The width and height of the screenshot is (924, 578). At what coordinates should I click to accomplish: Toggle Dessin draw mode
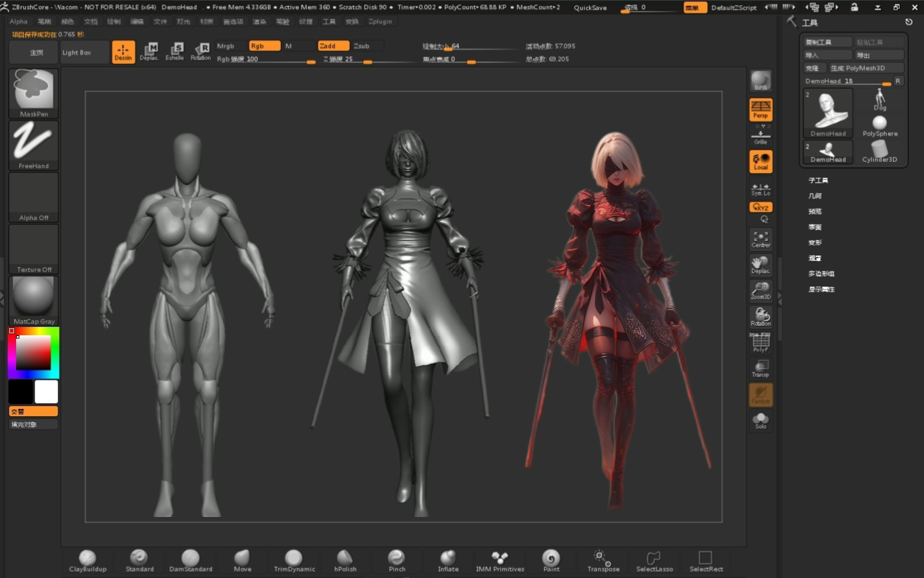click(123, 52)
